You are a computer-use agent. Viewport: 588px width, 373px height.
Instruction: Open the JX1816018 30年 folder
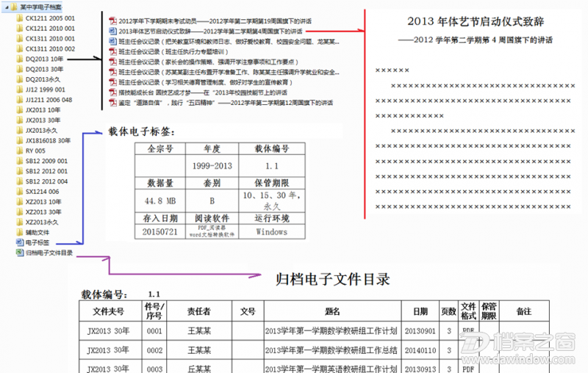pos(48,140)
